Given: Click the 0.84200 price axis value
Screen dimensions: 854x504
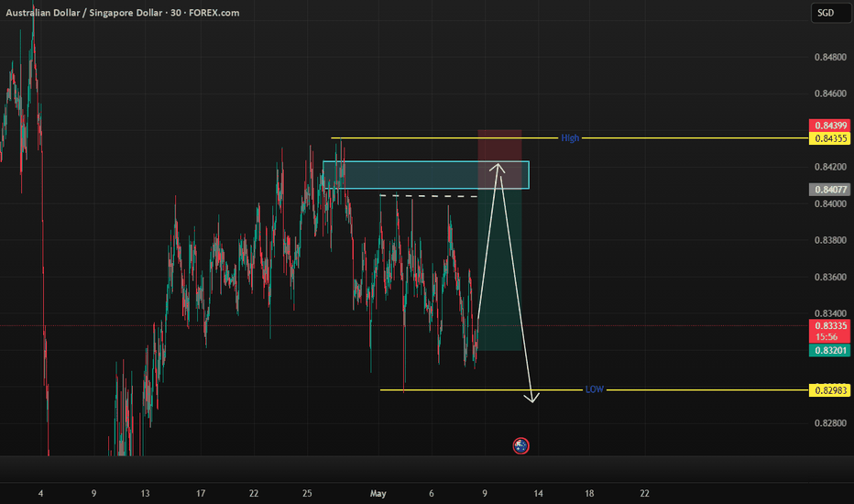Looking at the screenshot, I should pos(830,167).
